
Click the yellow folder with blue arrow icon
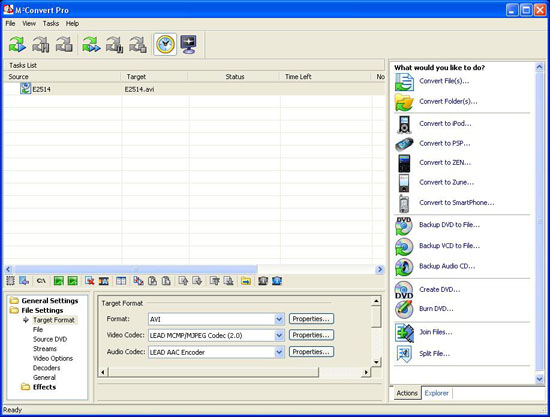(x=246, y=281)
